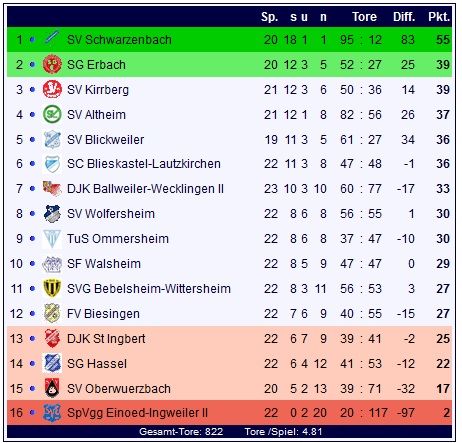This screenshot has width=462, height=443.
Task: Click the SV Kirrberg red crest
Action: (x=52, y=89)
